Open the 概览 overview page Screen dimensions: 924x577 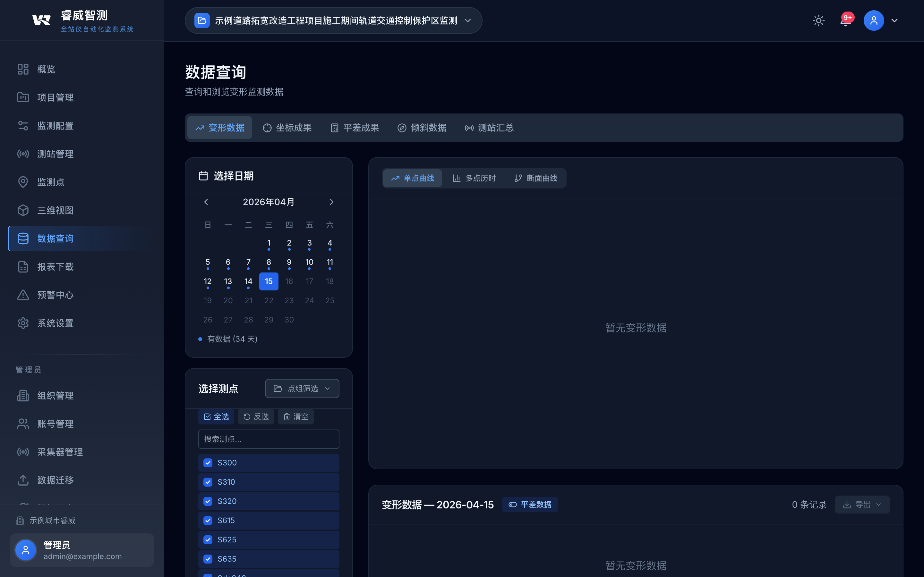(46, 69)
